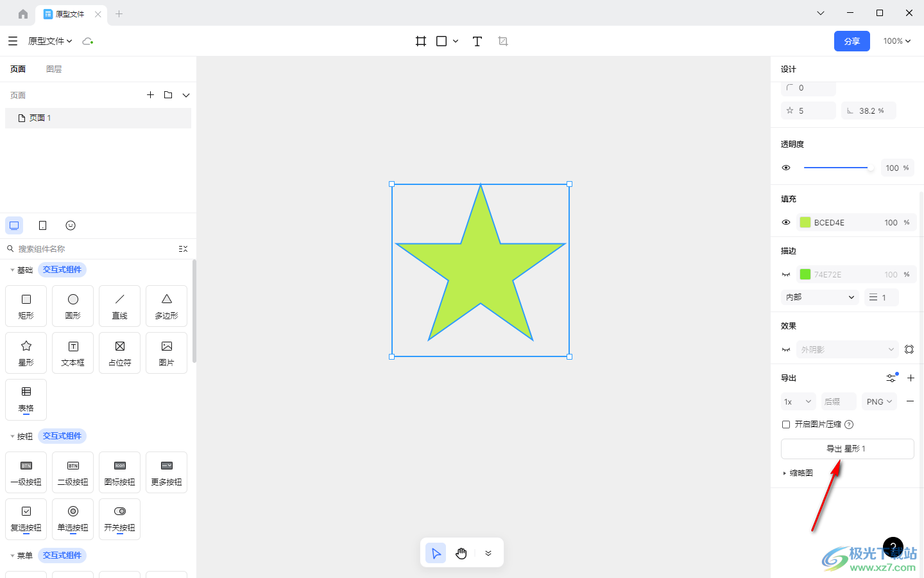This screenshot has height=578, width=924.
Task: Click the home icon tab
Action: (x=23, y=13)
